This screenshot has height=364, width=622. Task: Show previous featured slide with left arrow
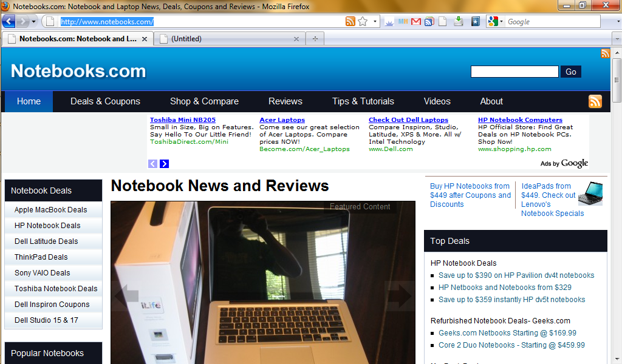tap(126, 295)
